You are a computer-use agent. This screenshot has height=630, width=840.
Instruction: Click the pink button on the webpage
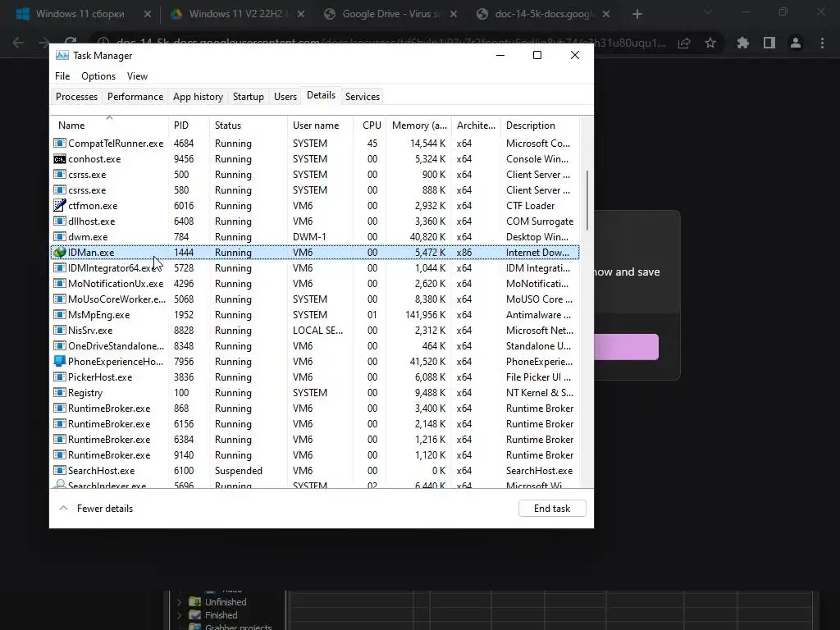click(x=626, y=347)
